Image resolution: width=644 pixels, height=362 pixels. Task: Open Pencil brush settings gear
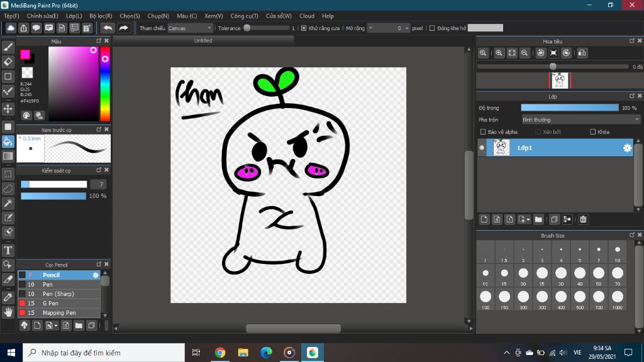coord(96,275)
